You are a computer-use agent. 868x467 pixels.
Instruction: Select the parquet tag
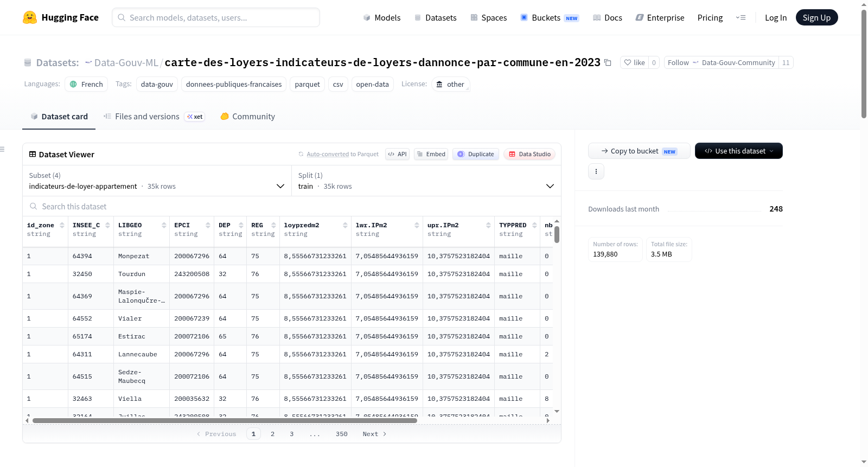(x=308, y=84)
